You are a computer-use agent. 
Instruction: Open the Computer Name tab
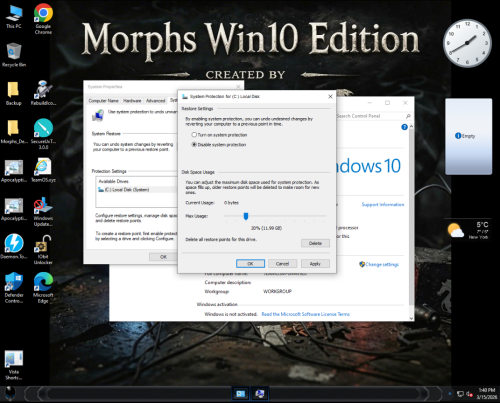pyautogui.click(x=103, y=101)
